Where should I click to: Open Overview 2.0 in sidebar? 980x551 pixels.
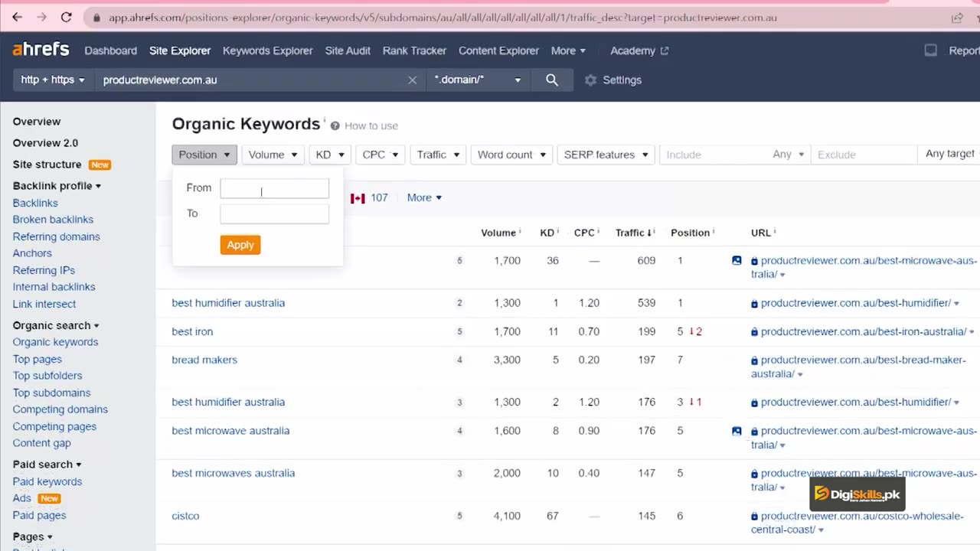pos(45,143)
